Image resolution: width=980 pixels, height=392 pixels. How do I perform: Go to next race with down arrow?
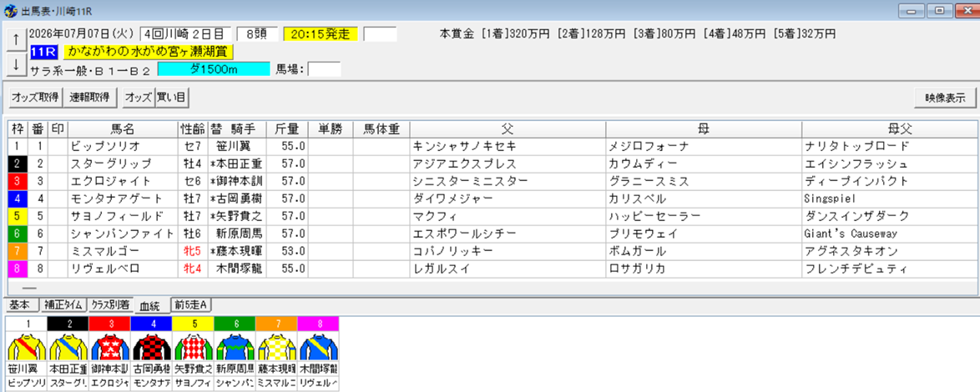16,63
